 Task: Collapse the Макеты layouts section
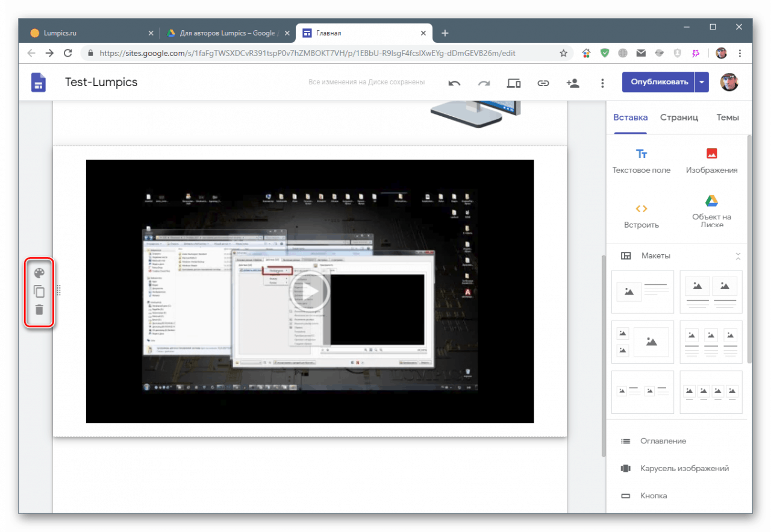[738, 256]
